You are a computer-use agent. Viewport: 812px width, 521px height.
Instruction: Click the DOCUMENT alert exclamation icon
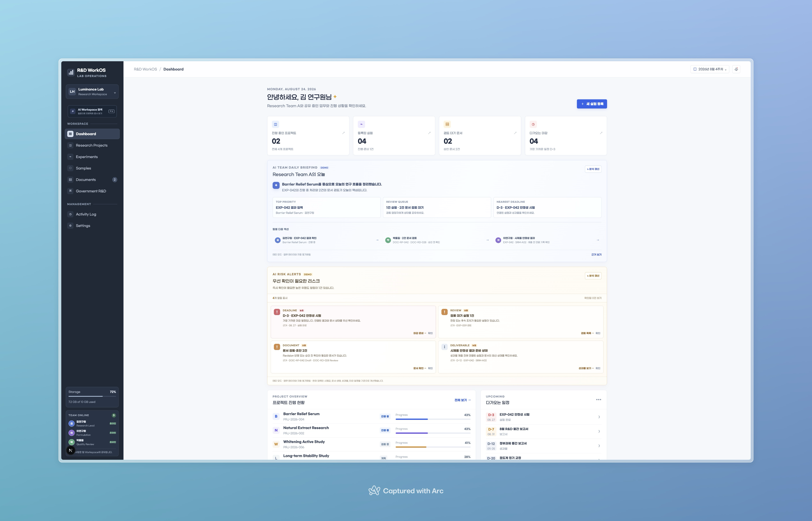[x=277, y=347]
